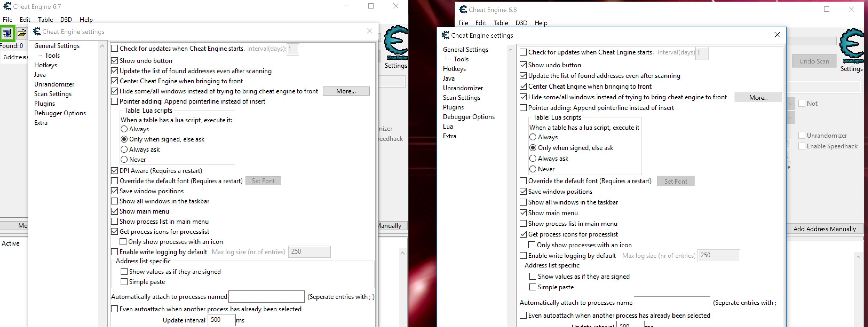Viewport: 868px width, 327px height.
Task: Open the Table menu in v6.7
Action: point(44,19)
